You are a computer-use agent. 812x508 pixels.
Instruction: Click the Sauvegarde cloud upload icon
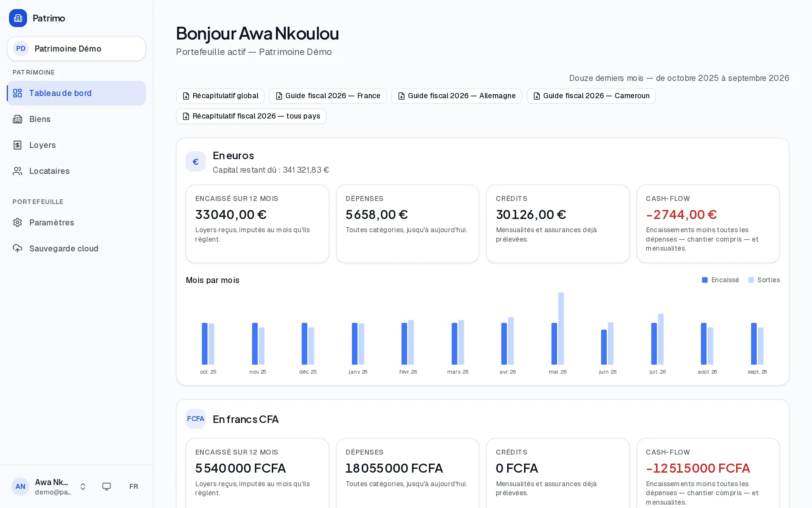18,249
